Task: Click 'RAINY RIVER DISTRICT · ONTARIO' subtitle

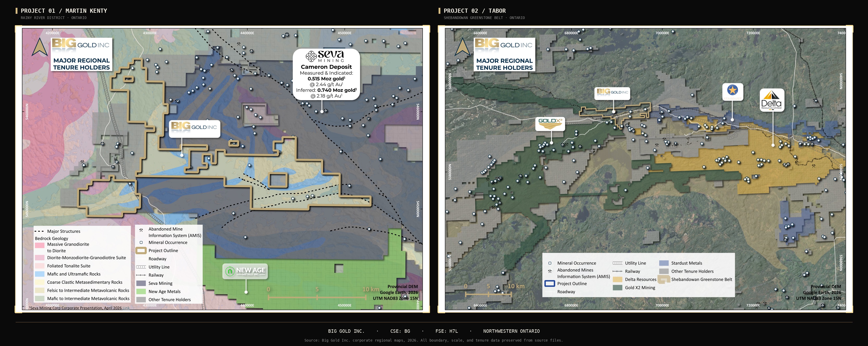Action: (54, 18)
